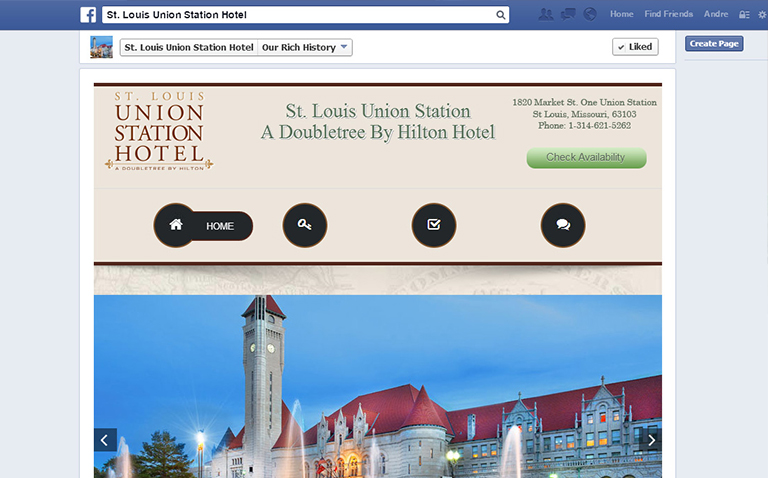Open the settings gear icon
768x478 pixels.
tap(762, 15)
